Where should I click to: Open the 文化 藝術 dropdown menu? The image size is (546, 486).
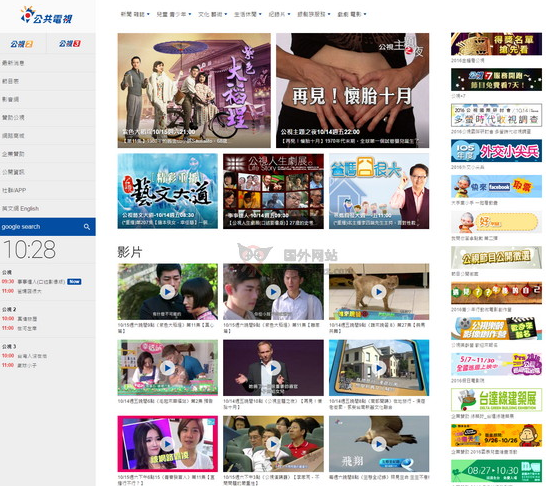click(212, 14)
